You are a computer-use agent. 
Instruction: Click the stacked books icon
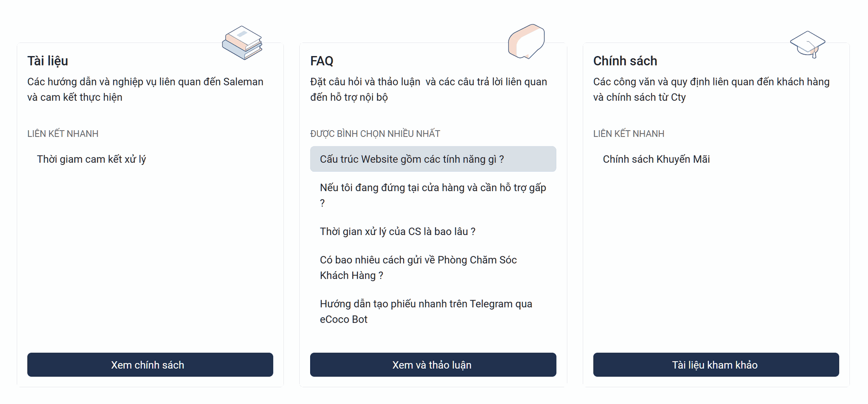coord(242,43)
